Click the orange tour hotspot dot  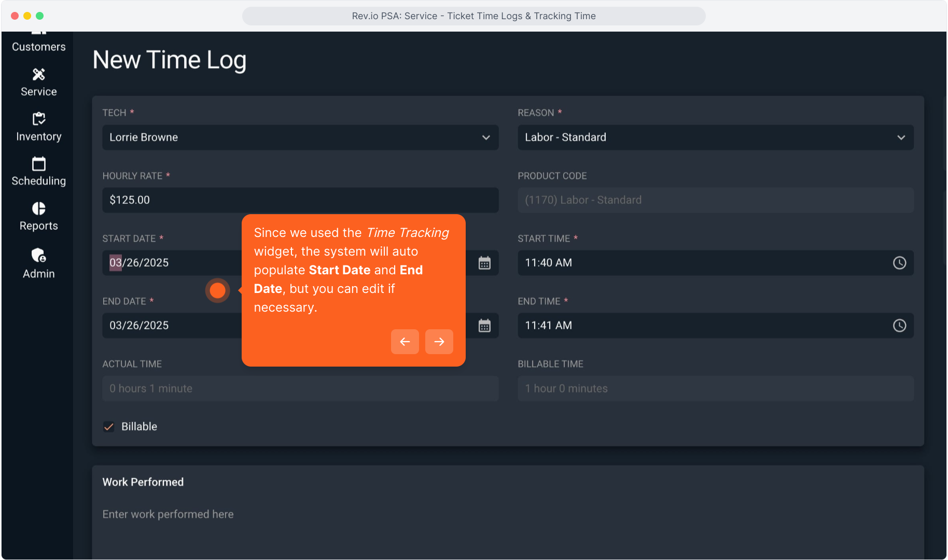218,290
